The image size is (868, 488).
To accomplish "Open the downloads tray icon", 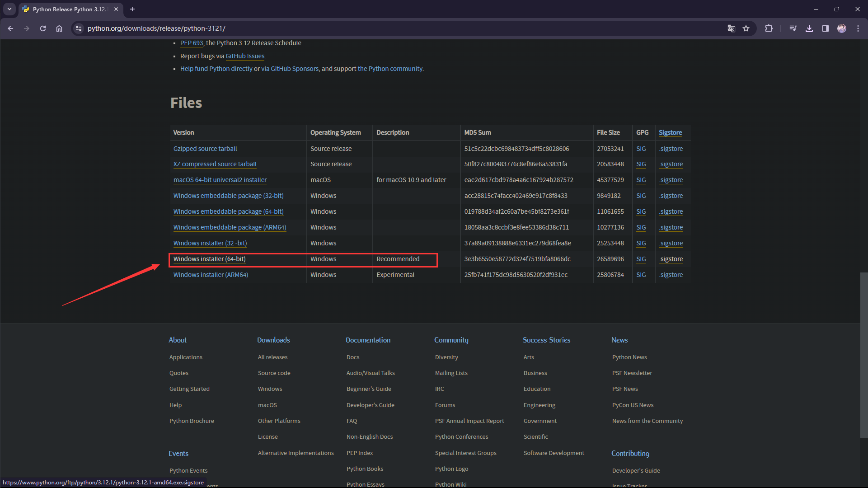I will pos(809,28).
